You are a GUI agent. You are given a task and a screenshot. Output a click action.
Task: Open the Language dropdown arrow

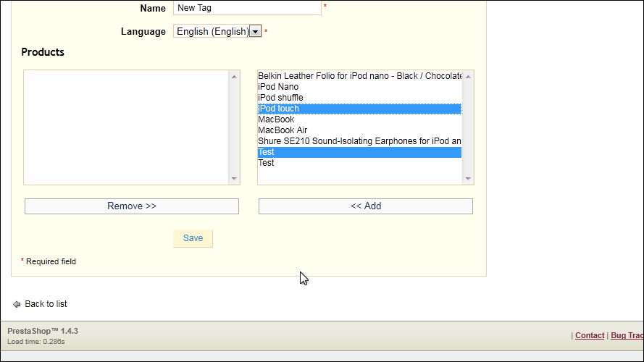[x=255, y=31]
